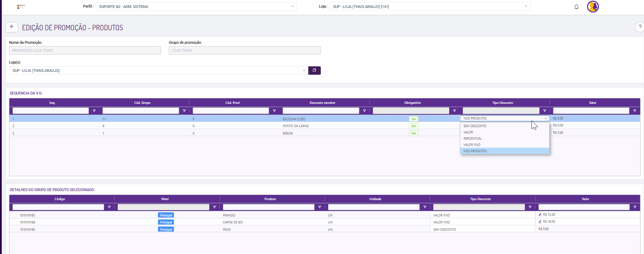Screen dimensions: 644x254
Task: Click Código filter input field
Action: tap(58, 207)
